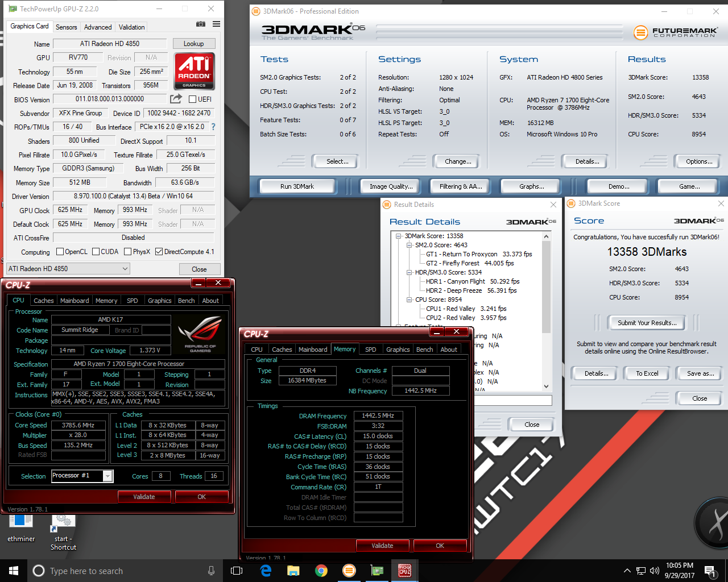The image size is (728, 582).
Task: Toggle the UEFI checkbox in GPU-Z
Action: pos(192,99)
